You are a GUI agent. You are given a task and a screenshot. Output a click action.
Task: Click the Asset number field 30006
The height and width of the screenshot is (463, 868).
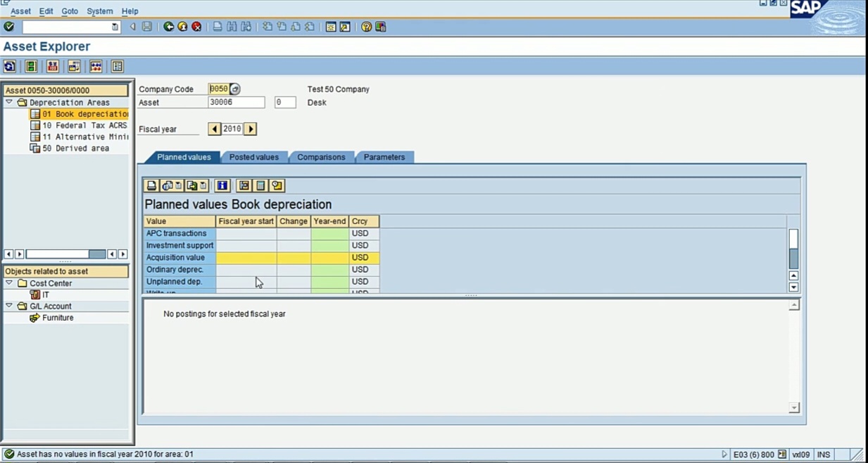pyautogui.click(x=237, y=102)
